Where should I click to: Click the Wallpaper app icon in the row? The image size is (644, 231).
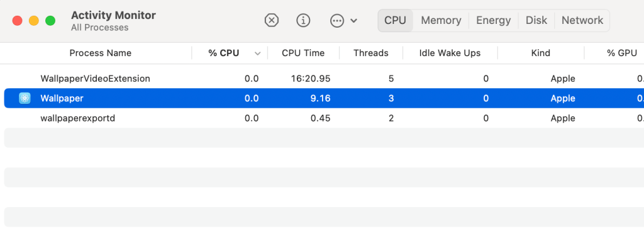25,98
